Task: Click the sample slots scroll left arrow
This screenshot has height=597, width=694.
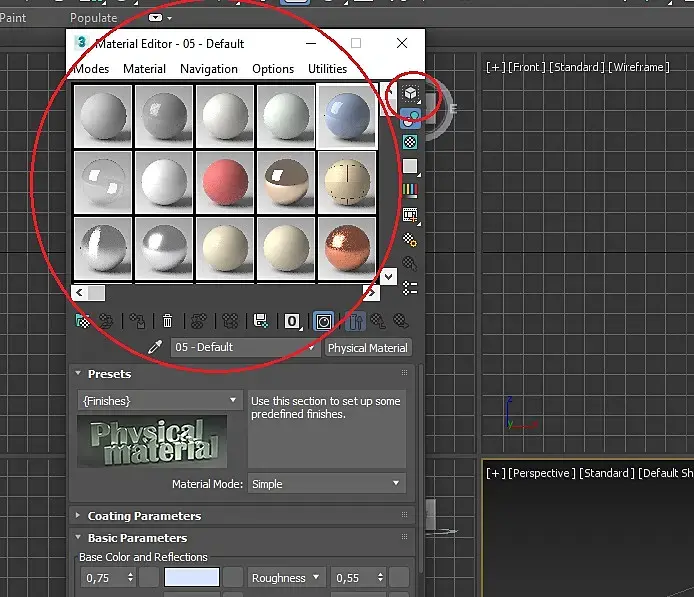Action: (x=80, y=293)
